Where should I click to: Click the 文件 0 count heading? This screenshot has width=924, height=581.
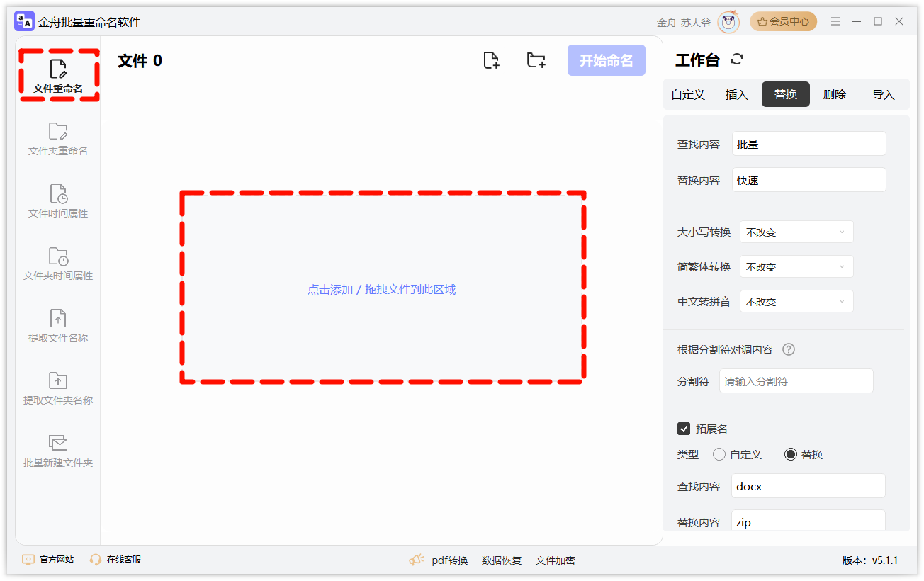140,61
